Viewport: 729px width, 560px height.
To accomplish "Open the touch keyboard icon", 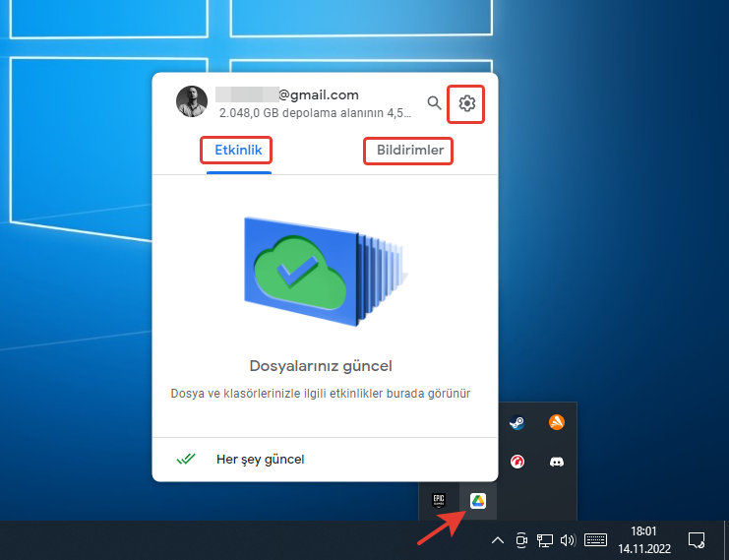I will (x=595, y=539).
